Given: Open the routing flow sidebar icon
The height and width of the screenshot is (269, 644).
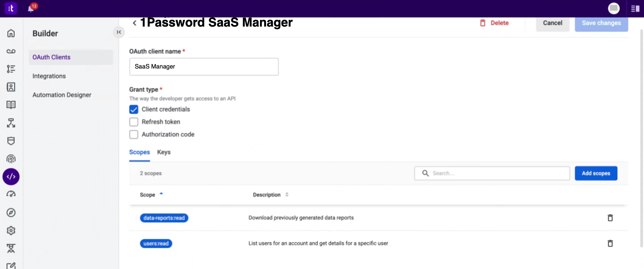Looking at the screenshot, I should pos(11,123).
